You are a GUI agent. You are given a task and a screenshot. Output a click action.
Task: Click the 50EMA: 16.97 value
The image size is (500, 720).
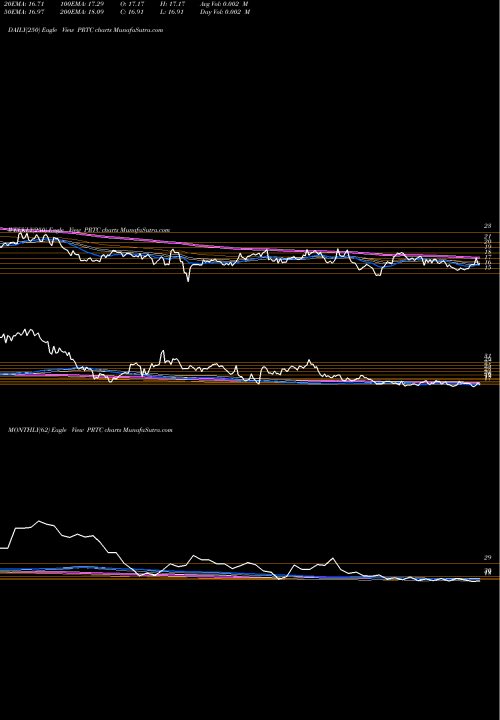coord(22,12)
